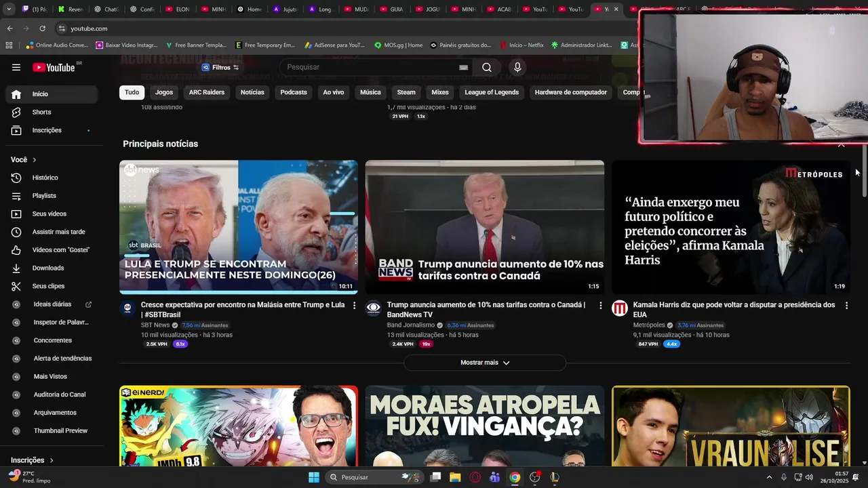Expand the sidebar Inscrições section header
The image size is (868, 488).
point(32,460)
